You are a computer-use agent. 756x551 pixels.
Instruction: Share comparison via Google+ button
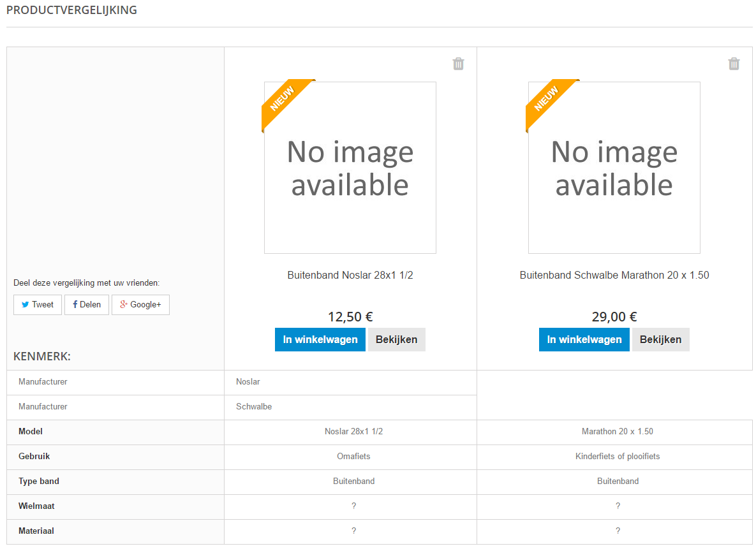pos(140,305)
